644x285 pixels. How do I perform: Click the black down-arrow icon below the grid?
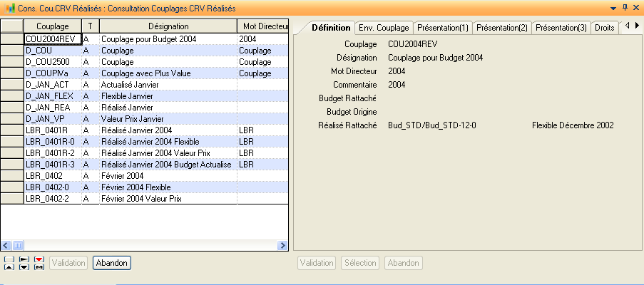24,267
